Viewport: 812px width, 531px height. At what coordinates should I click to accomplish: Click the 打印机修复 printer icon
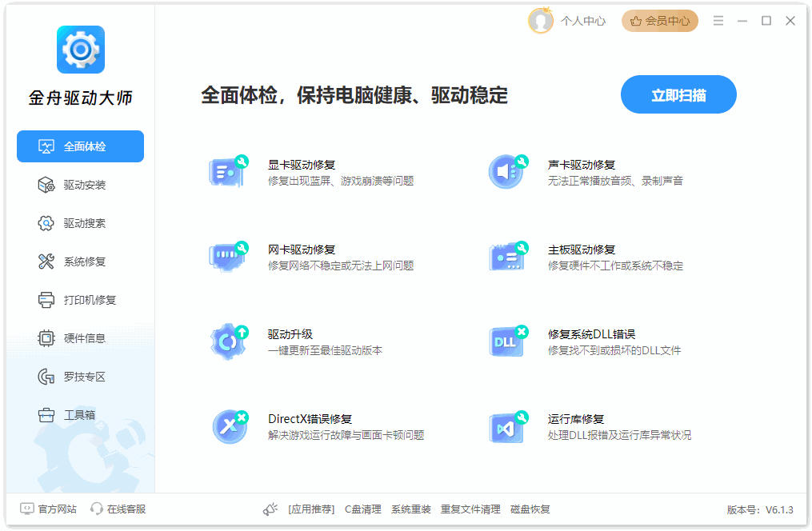[x=46, y=300]
